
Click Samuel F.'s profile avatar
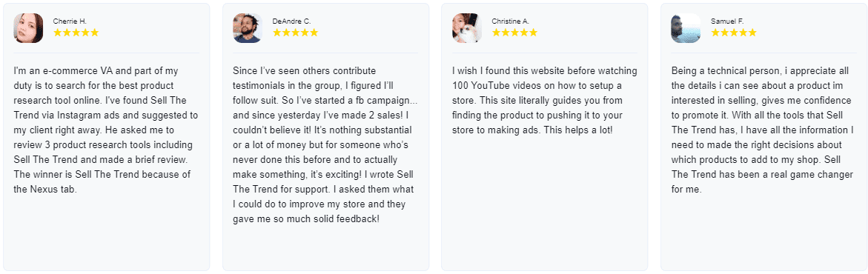pyautogui.click(x=686, y=28)
